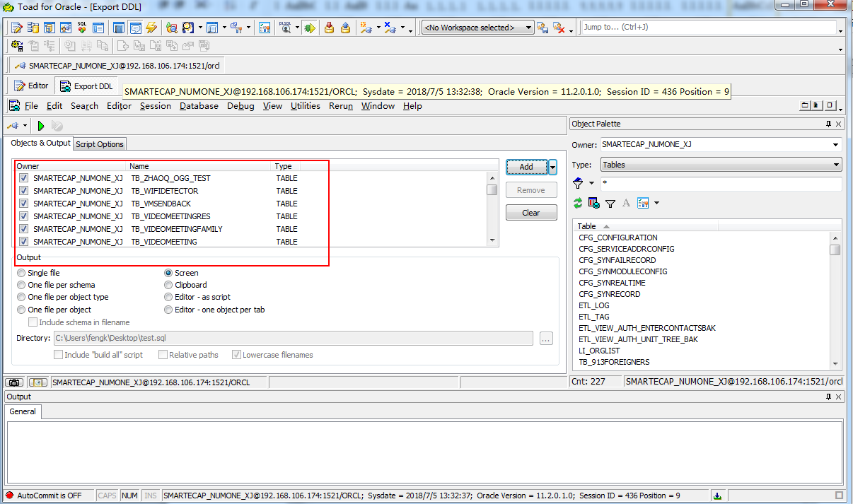This screenshot has height=504, width=853.
Task: Click the SQL Optimizer toolbar icon
Action: click(82, 28)
